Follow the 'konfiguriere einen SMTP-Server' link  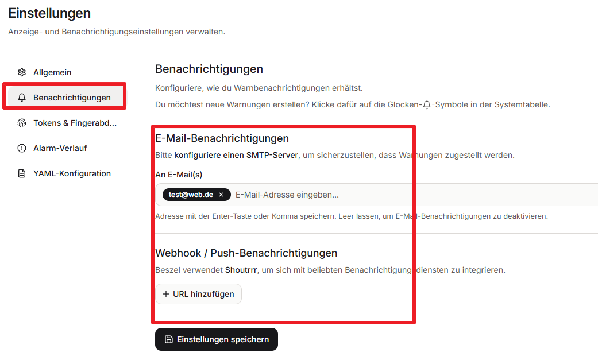(236, 155)
